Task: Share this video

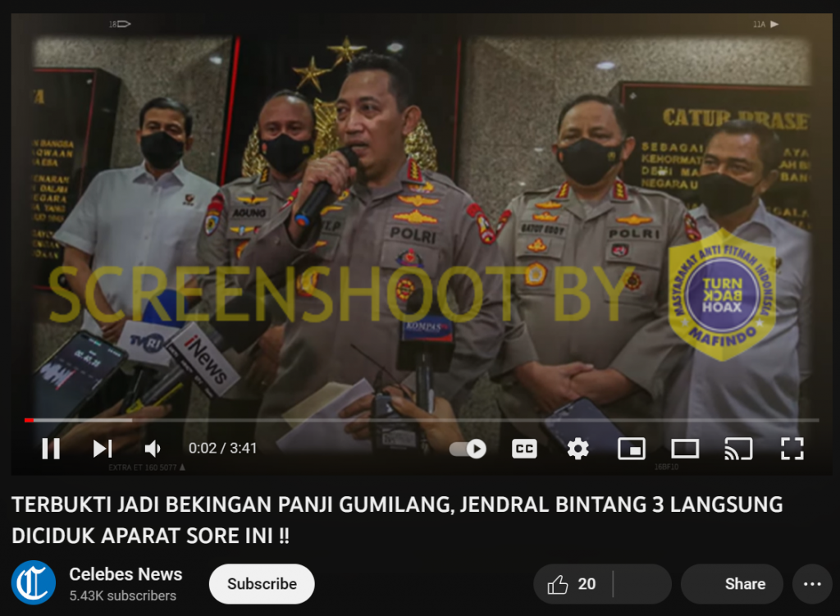Action: click(x=731, y=584)
